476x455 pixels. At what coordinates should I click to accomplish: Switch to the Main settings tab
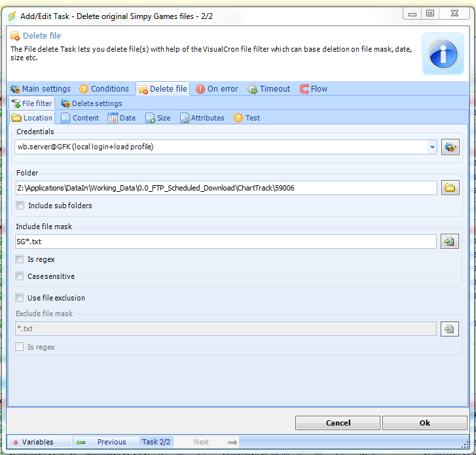[x=41, y=89]
